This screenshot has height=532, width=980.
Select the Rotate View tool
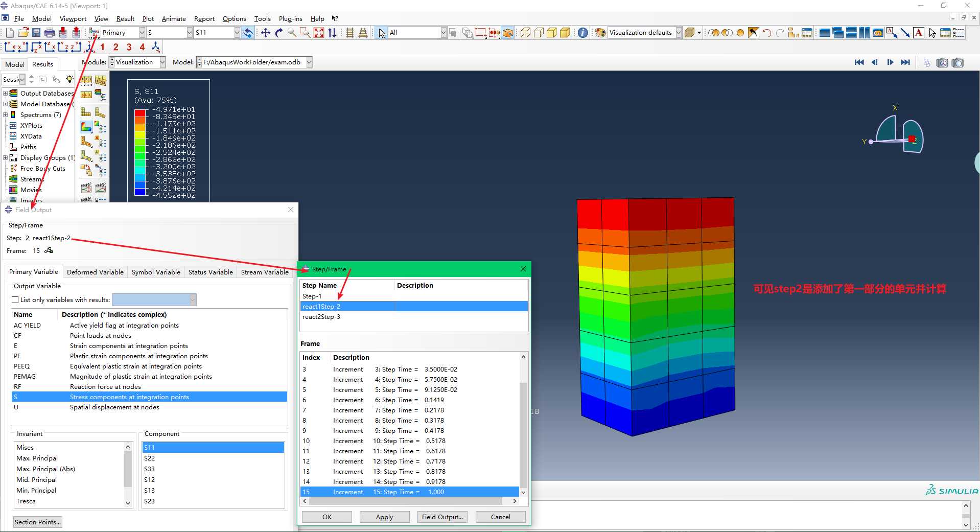pyautogui.click(x=279, y=33)
